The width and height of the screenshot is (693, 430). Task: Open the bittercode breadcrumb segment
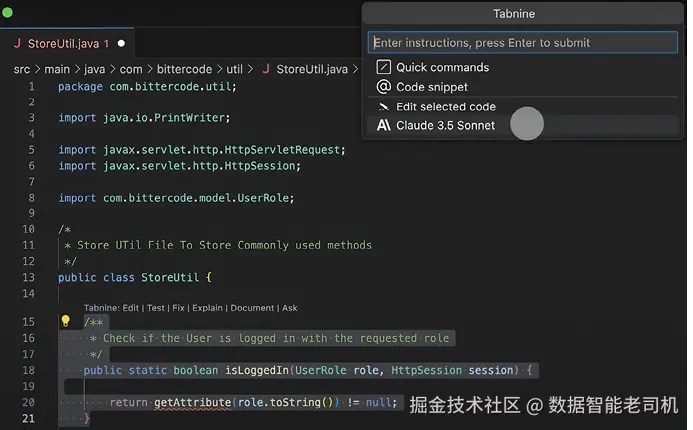tap(184, 69)
